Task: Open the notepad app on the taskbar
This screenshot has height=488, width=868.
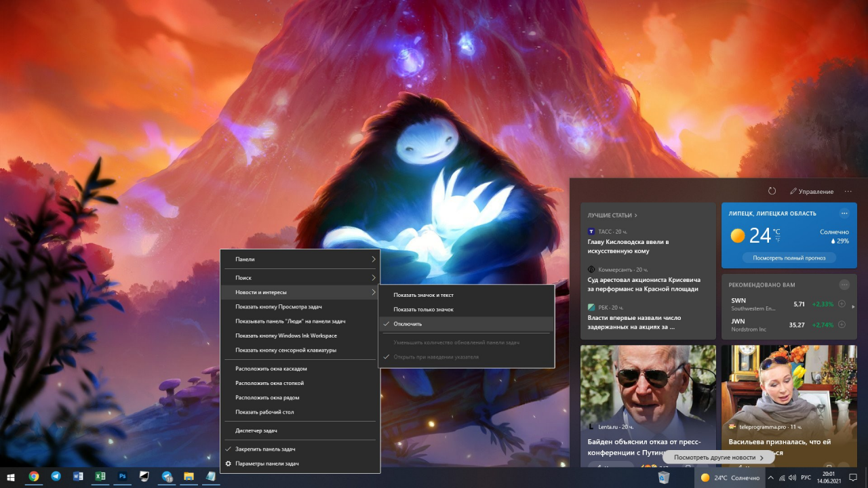Action: pyautogui.click(x=211, y=476)
